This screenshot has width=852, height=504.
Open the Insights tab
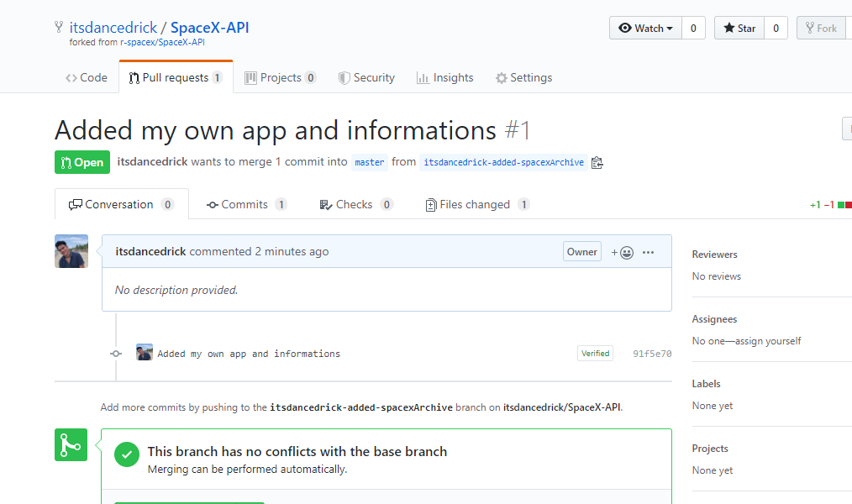click(x=445, y=77)
